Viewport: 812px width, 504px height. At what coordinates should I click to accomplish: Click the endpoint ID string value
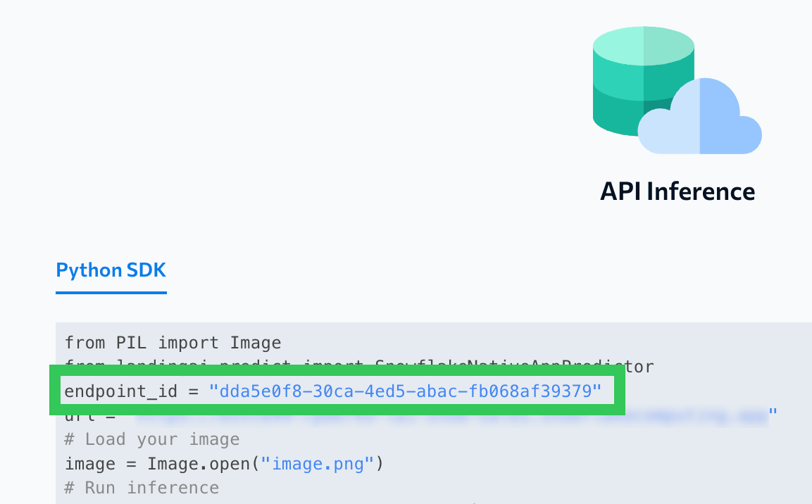405,391
